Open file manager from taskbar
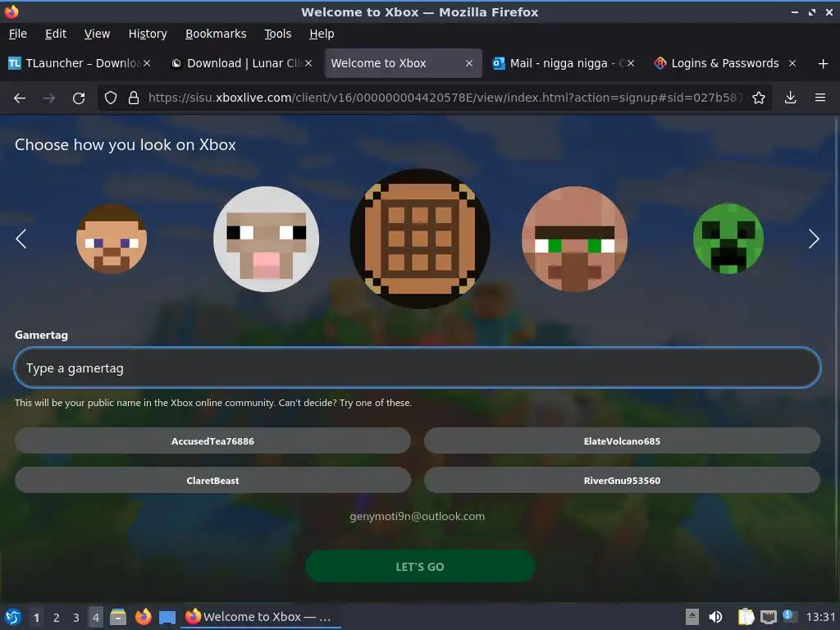Image resolution: width=840 pixels, height=630 pixels. coord(118,617)
